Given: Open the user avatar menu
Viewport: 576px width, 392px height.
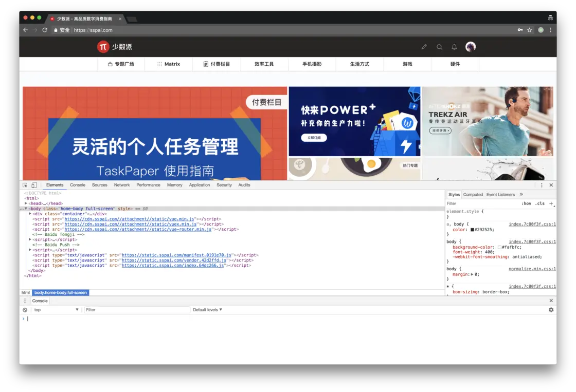Looking at the screenshot, I should (471, 47).
